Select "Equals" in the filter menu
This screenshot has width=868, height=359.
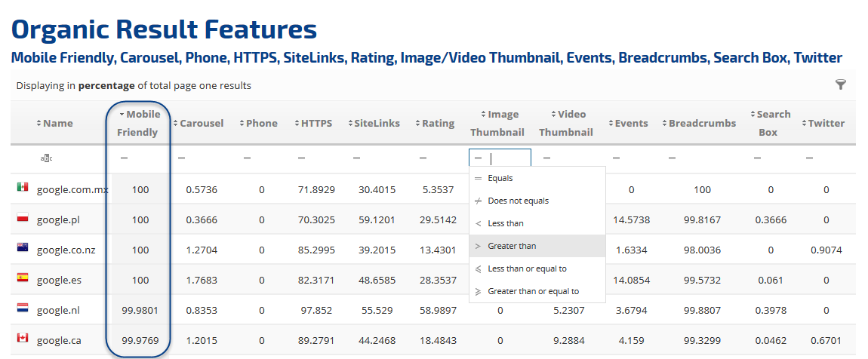point(500,178)
